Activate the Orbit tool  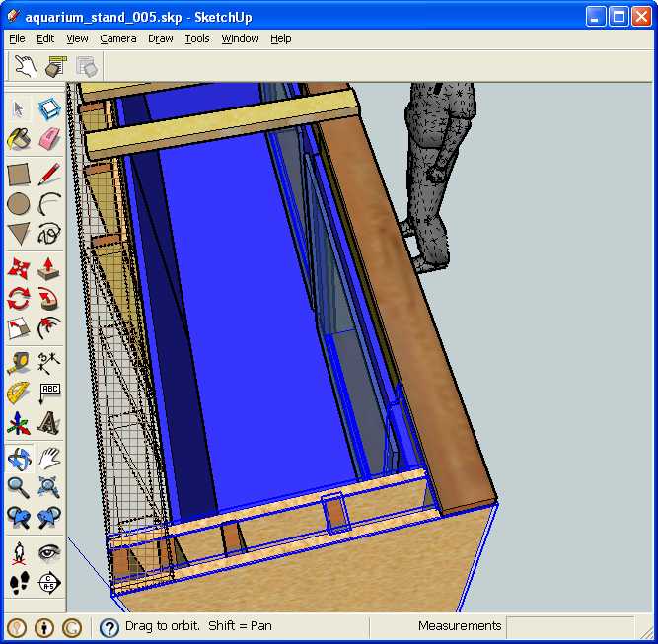[18, 459]
